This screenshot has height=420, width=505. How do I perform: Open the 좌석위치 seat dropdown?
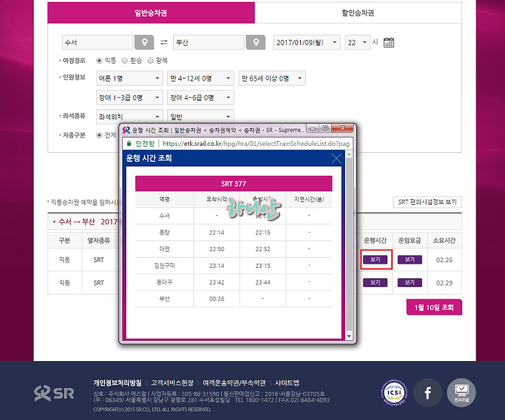(x=130, y=116)
